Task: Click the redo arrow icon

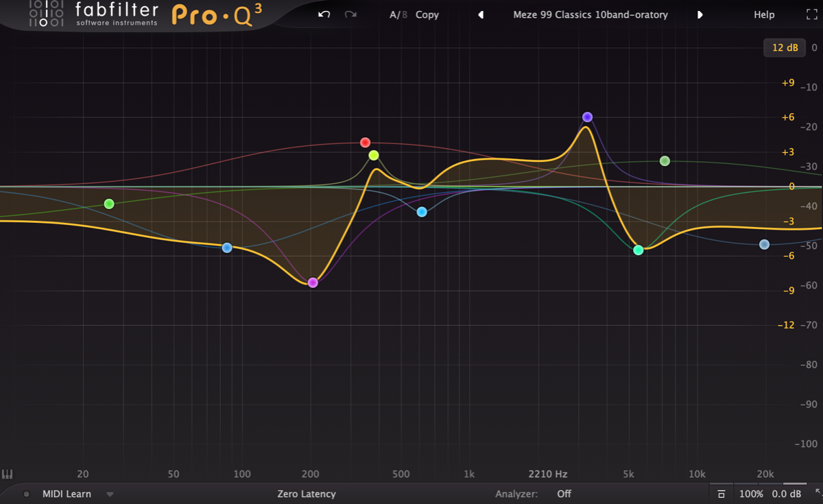Action: (x=350, y=14)
